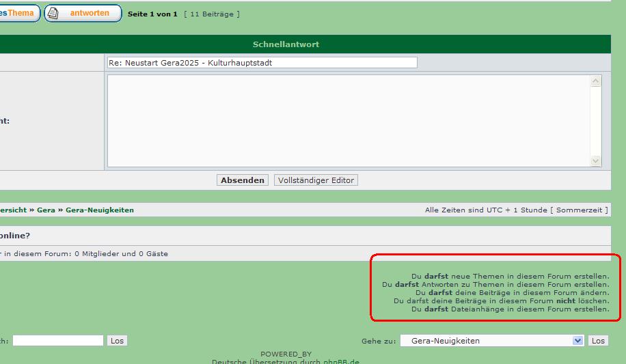Click the Übersicht breadcrumb link
The image size is (626, 364).
tap(12, 210)
